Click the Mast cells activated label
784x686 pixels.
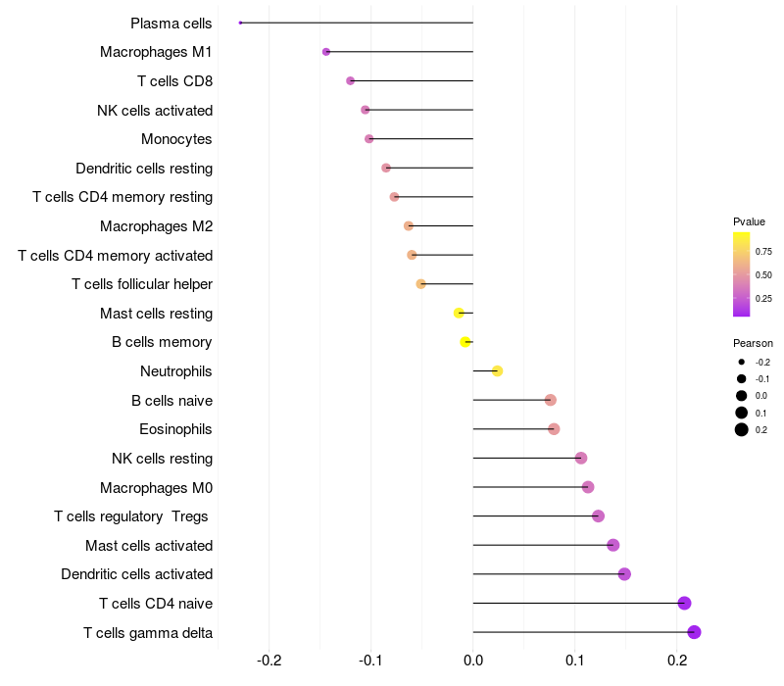coord(149,545)
